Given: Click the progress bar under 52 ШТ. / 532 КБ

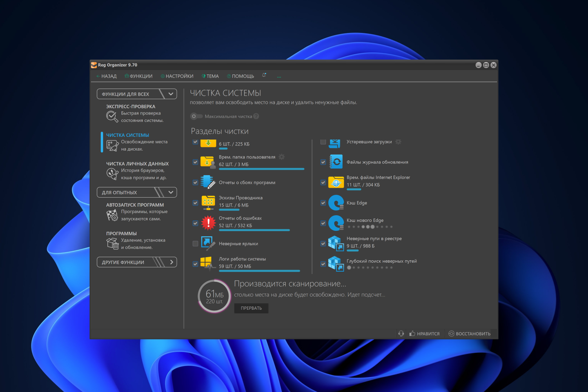Looking at the screenshot, I should (x=254, y=230).
